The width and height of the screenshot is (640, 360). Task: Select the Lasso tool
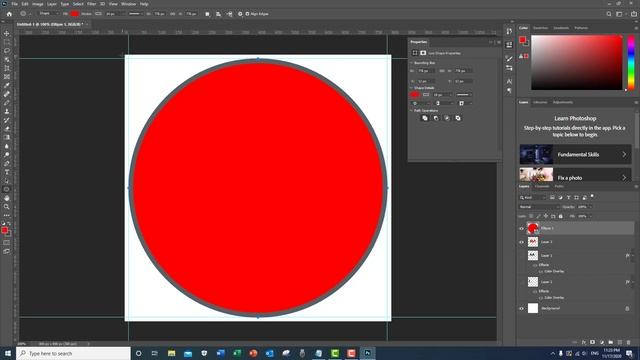(x=7, y=51)
